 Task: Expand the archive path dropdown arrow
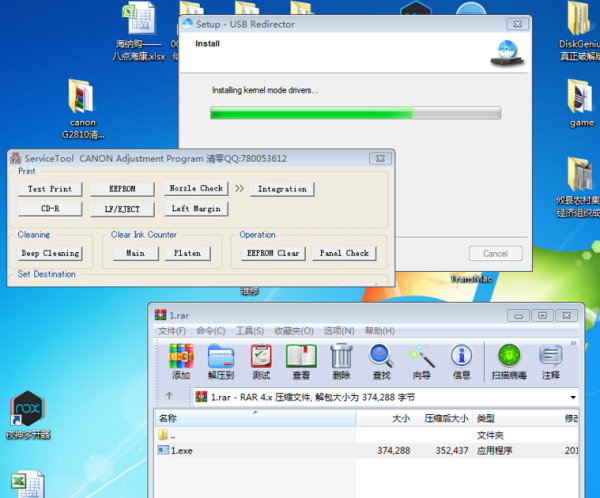tap(571, 397)
